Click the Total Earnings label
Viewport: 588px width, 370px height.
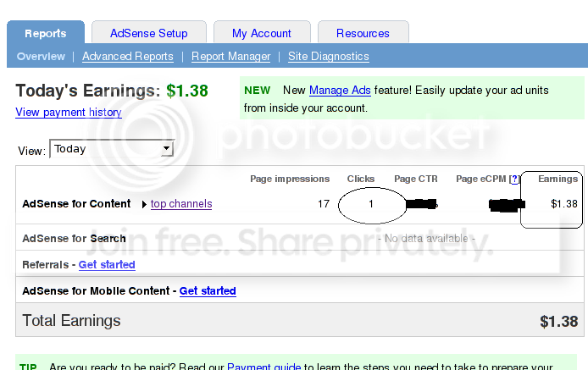[x=72, y=321]
